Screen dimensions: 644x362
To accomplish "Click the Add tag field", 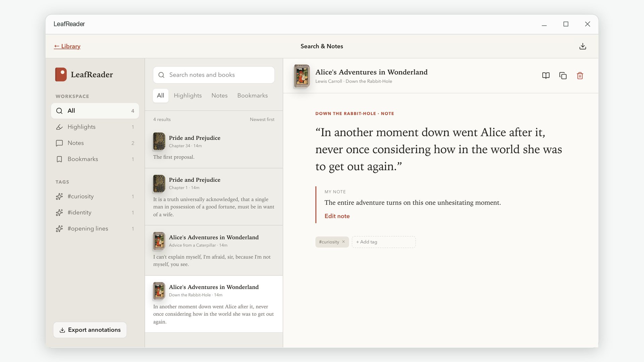I will point(384,242).
